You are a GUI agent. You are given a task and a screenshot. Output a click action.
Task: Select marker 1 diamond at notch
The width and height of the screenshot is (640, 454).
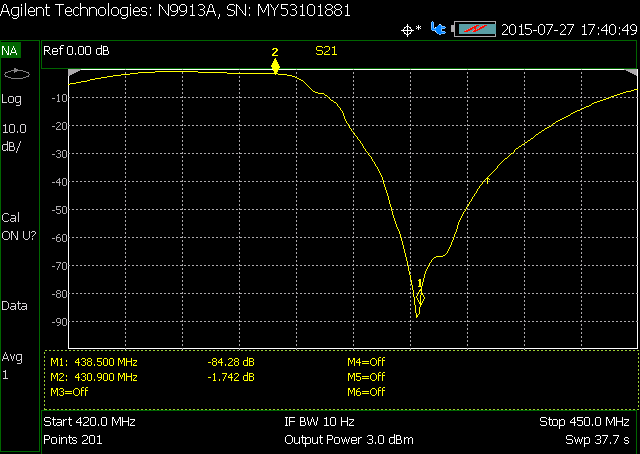click(x=421, y=298)
